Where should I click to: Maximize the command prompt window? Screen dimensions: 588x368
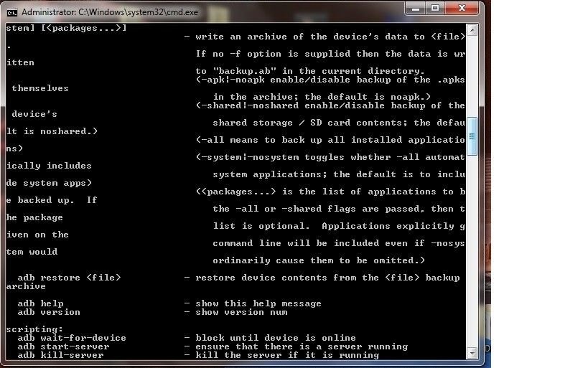(435, 9)
